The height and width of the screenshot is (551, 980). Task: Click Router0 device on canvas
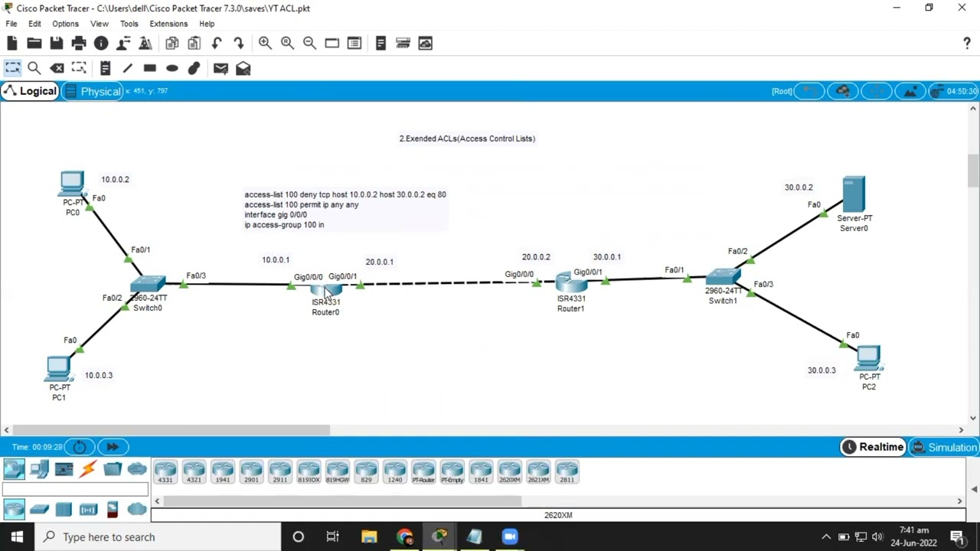[x=326, y=292]
